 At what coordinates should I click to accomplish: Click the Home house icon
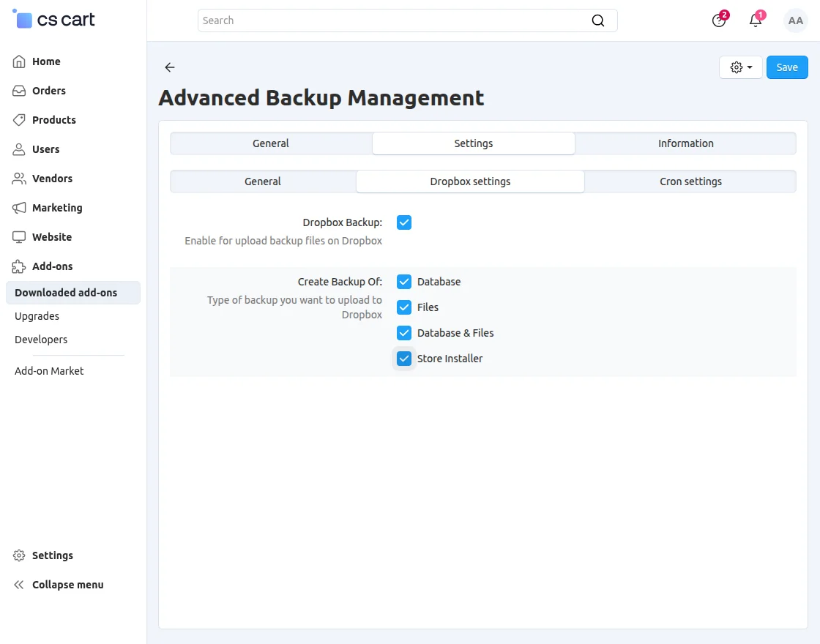click(19, 61)
